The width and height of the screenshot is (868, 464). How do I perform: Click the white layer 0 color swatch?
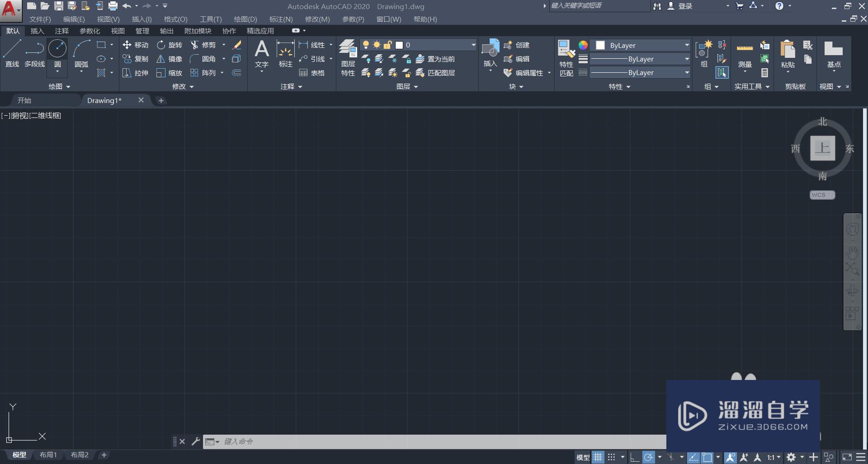tap(399, 45)
